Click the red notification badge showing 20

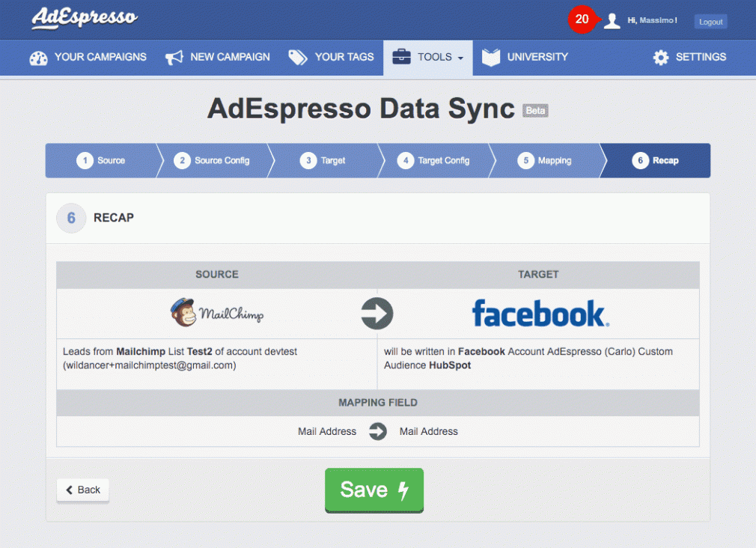coord(582,19)
